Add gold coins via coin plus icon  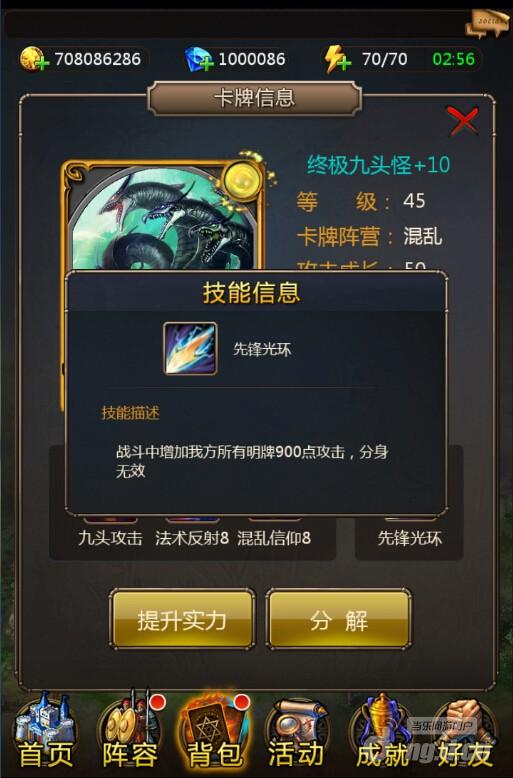pyautogui.click(x=34, y=59)
